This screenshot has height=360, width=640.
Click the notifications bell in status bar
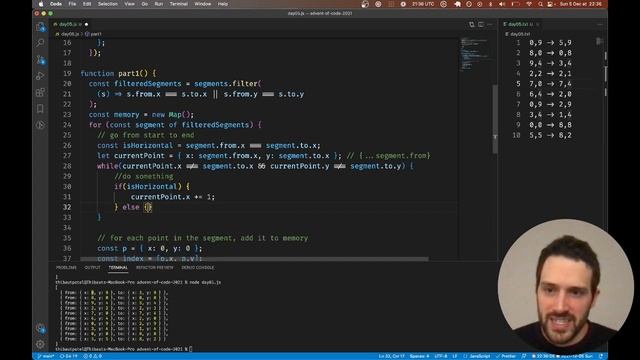tap(601, 356)
